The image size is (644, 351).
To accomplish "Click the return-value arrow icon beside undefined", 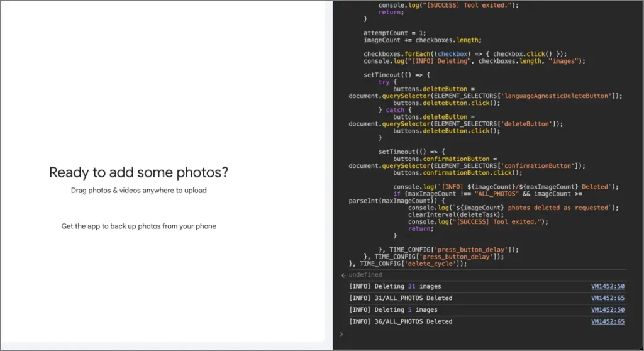I will pos(343,275).
